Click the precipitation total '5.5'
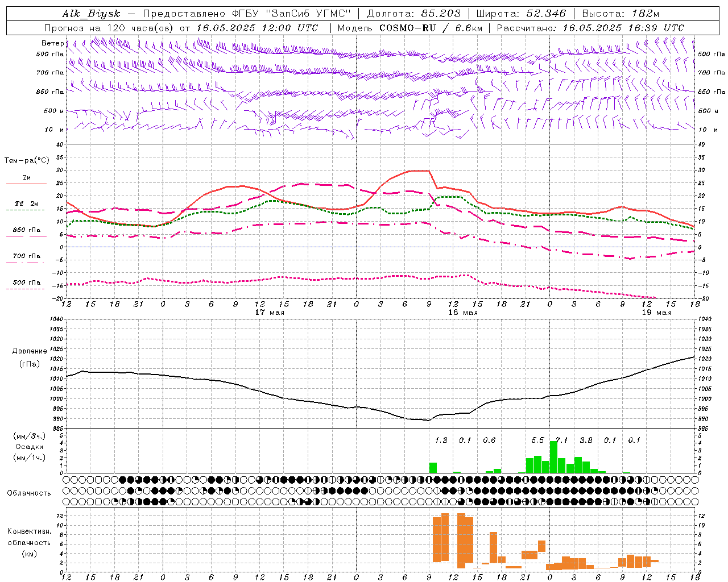Image resolution: width=728 pixels, height=582 pixels. click(x=537, y=440)
